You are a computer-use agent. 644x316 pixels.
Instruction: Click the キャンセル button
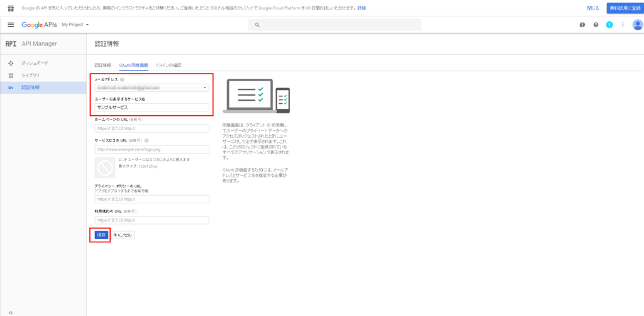click(x=123, y=235)
